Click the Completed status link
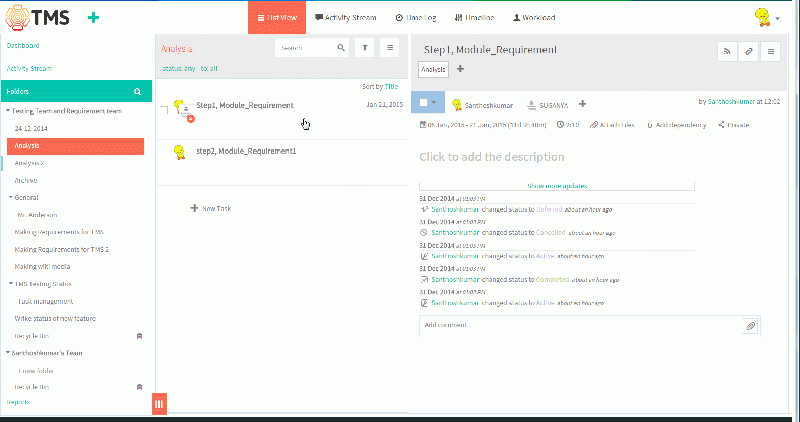The height and width of the screenshot is (422, 800). click(x=552, y=280)
